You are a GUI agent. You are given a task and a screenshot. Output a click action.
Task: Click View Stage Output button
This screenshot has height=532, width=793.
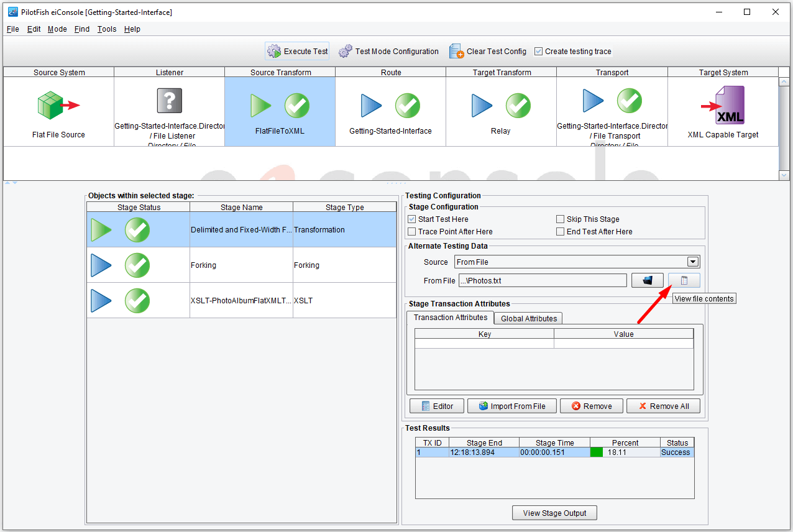click(x=554, y=513)
